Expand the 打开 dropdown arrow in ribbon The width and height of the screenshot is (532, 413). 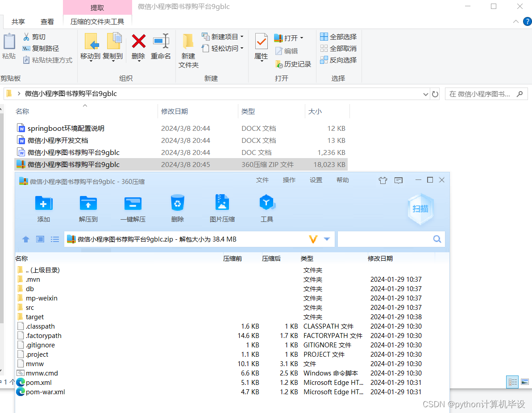pyautogui.click(x=302, y=38)
